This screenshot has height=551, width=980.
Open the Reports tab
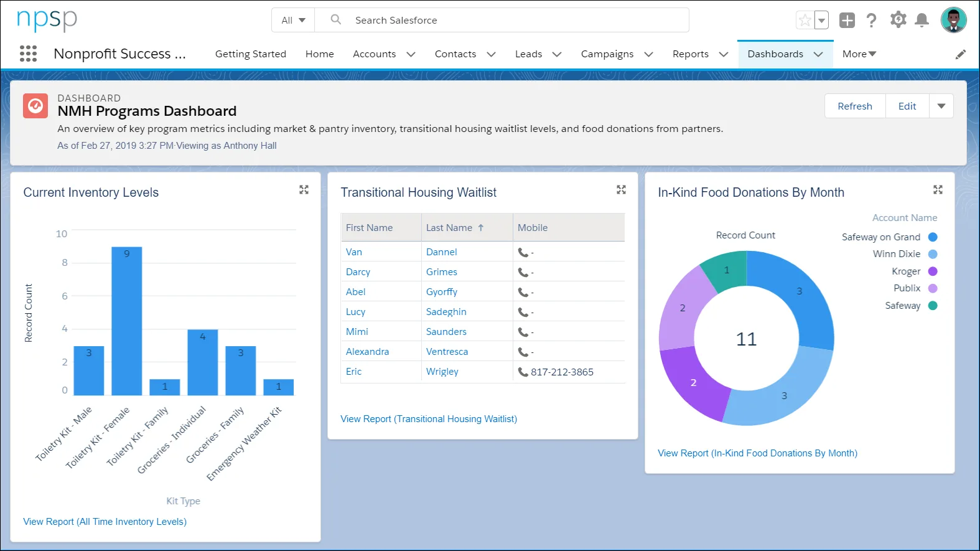point(691,54)
